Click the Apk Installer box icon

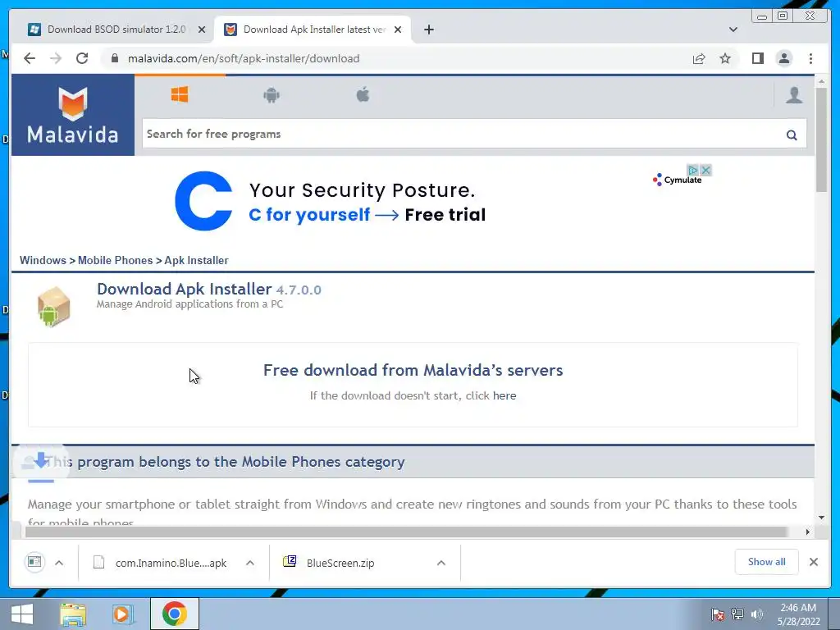tap(53, 306)
